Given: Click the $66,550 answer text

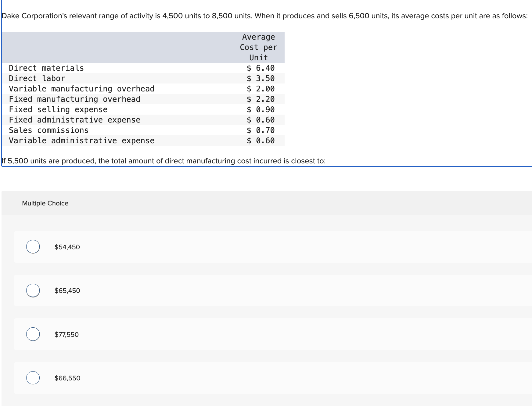Looking at the screenshot, I should pos(67,378).
